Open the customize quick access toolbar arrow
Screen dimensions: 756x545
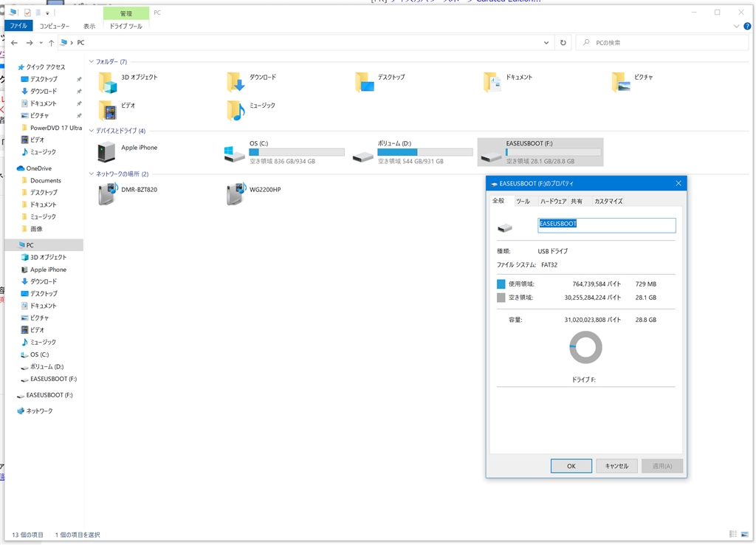tap(47, 13)
